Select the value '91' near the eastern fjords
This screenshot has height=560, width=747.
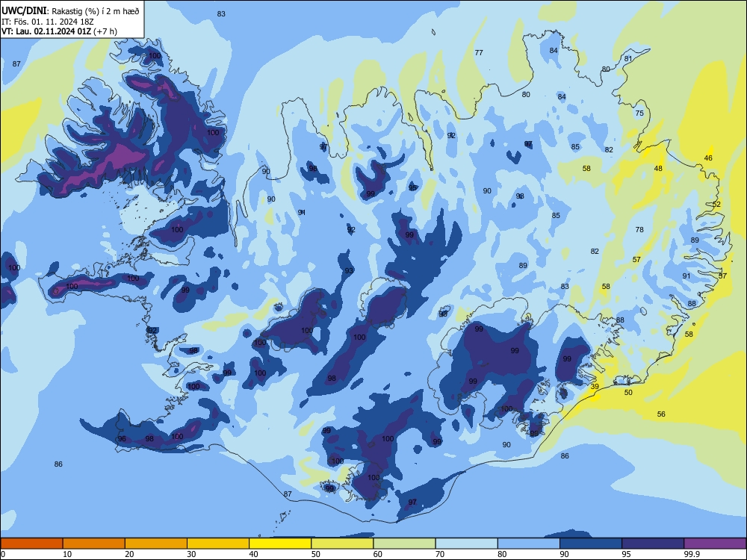tap(686, 276)
